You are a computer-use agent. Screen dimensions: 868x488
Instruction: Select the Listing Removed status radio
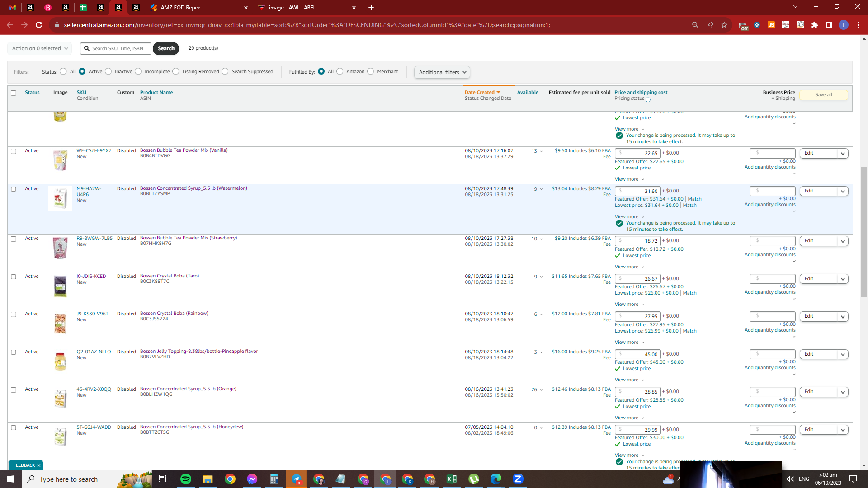(x=176, y=71)
